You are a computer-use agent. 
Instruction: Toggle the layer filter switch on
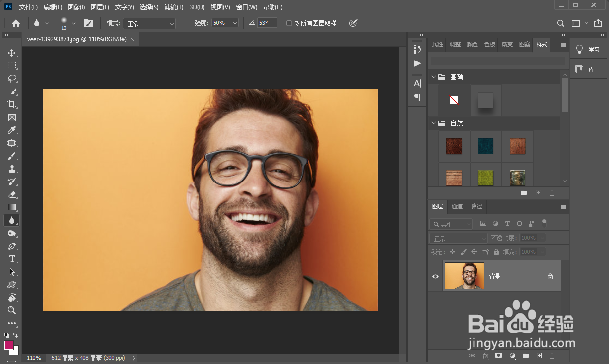coord(544,223)
